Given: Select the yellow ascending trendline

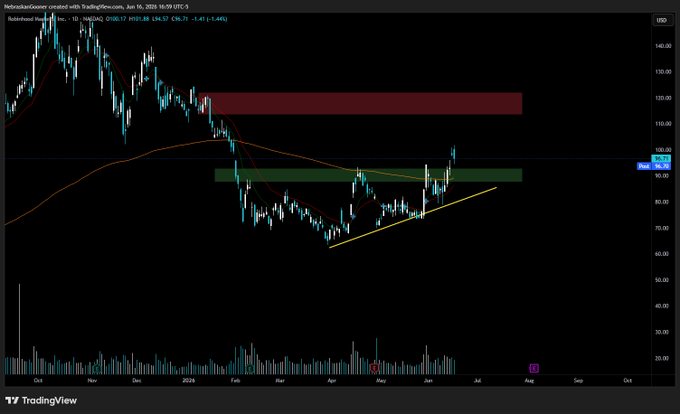Looking at the screenshot, I should coord(413,218).
